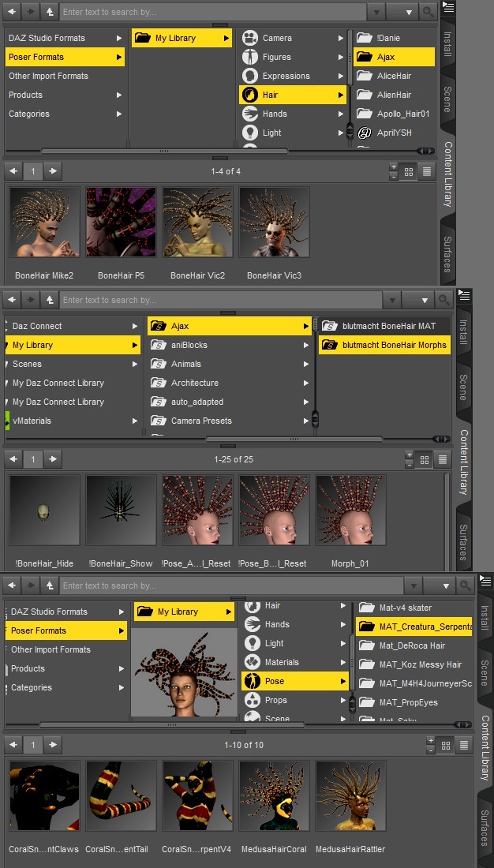Open the AprilYSH entry icon
The width and height of the screenshot is (494, 868).
[x=364, y=133]
